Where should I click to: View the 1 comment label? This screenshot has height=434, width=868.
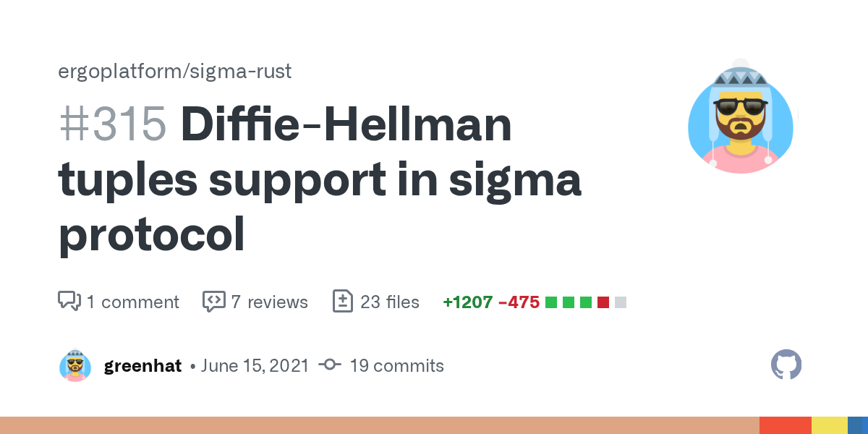[x=132, y=302]
